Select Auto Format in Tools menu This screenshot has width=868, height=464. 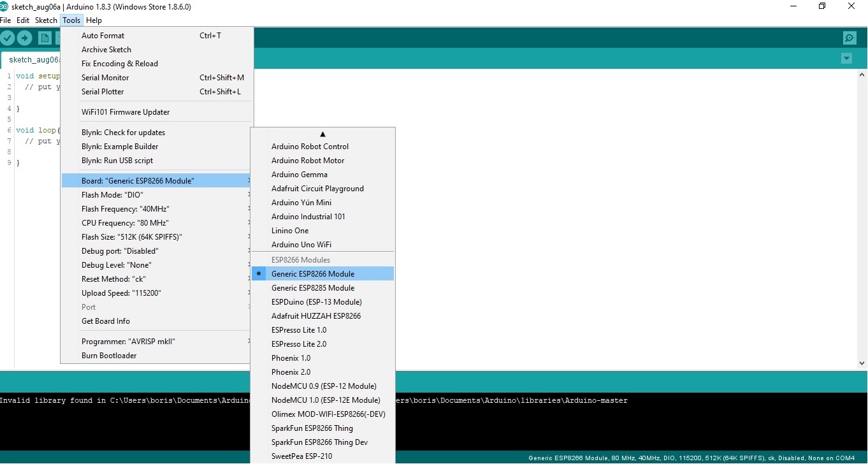pos(157,36)
